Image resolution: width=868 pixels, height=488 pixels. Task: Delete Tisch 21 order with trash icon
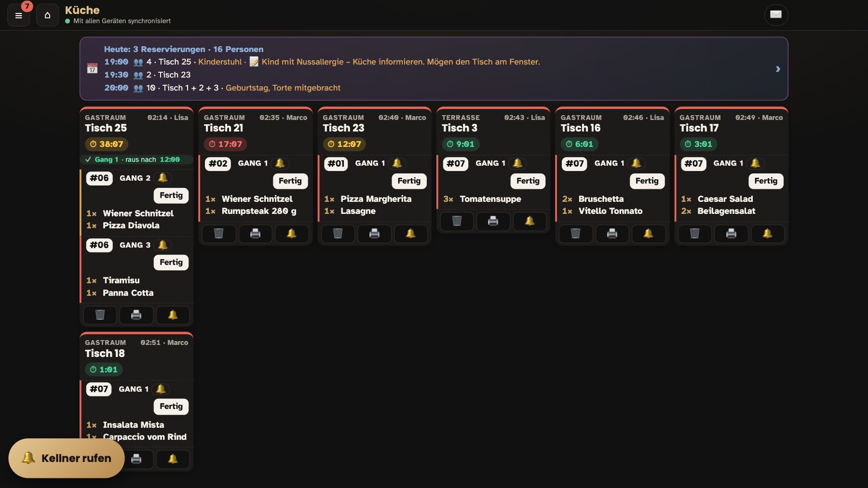(218, 234)
